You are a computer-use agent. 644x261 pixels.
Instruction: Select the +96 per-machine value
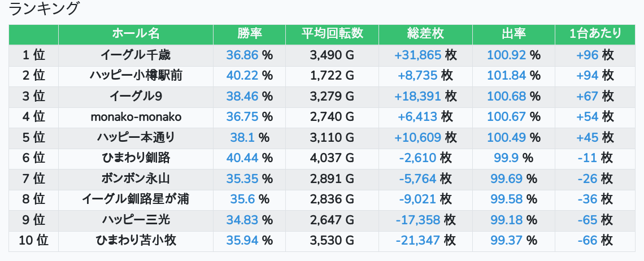pos(588,55)
